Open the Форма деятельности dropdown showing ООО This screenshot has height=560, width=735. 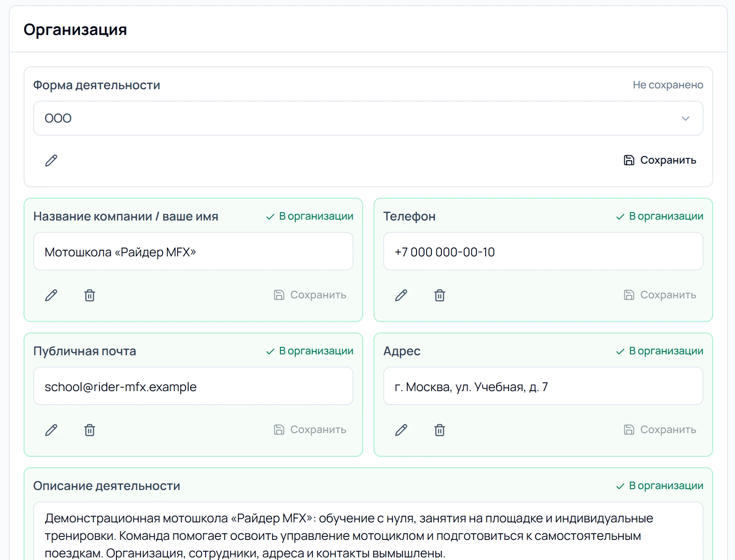[x=368, y=118]
